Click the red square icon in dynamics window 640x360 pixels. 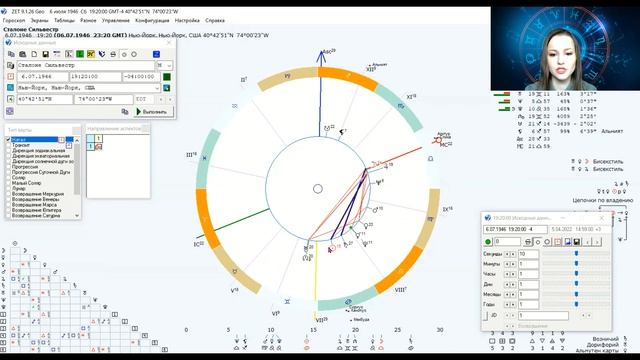tap(558, 242)
